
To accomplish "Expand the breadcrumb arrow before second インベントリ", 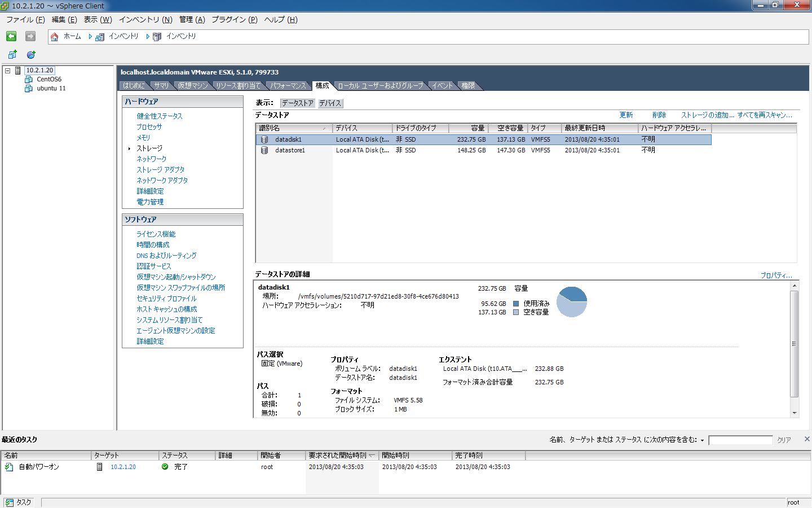I will (148, 37).
